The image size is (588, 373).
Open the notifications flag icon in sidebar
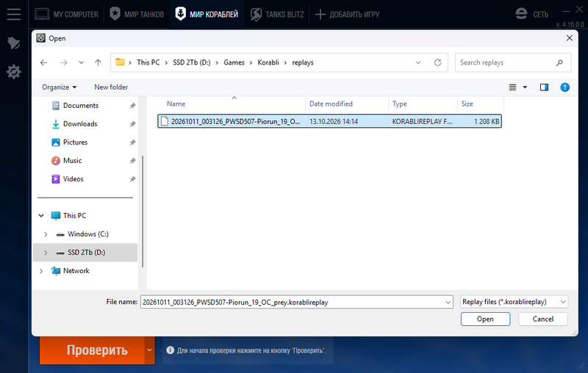tap(13, 43)
